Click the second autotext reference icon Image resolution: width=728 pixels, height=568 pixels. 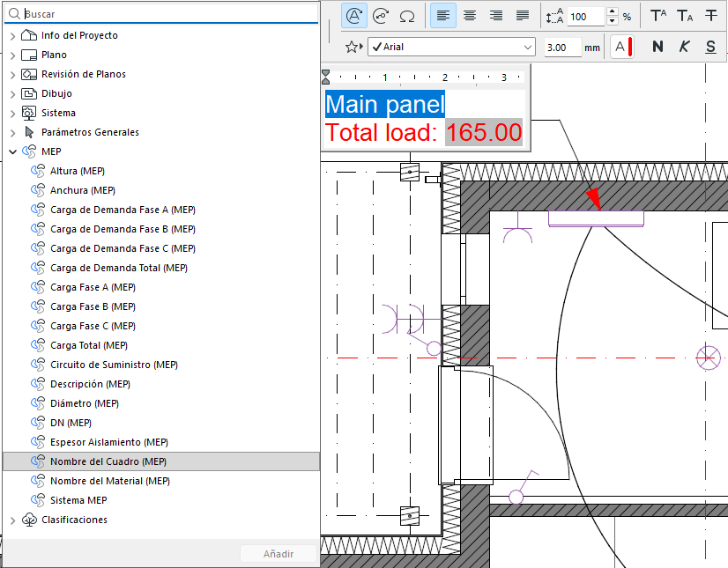tap(381, 16)
